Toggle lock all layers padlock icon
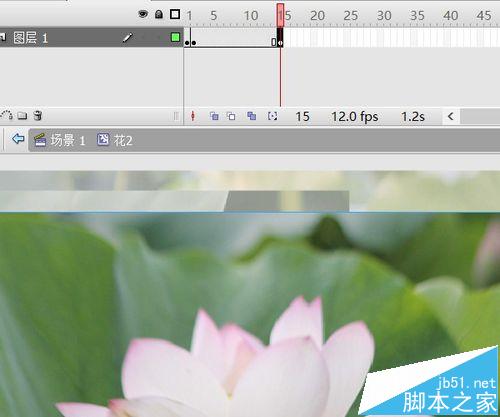Image resolution: width=500 pixels, height=417 pixels. tap(159, 14)
